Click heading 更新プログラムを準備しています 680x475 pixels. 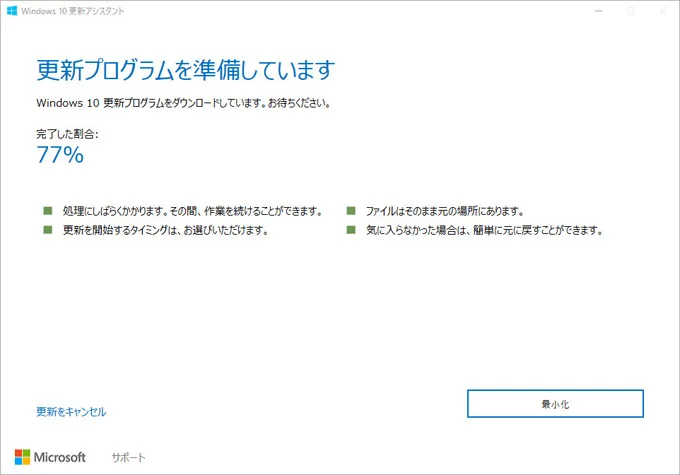[185, 70]
